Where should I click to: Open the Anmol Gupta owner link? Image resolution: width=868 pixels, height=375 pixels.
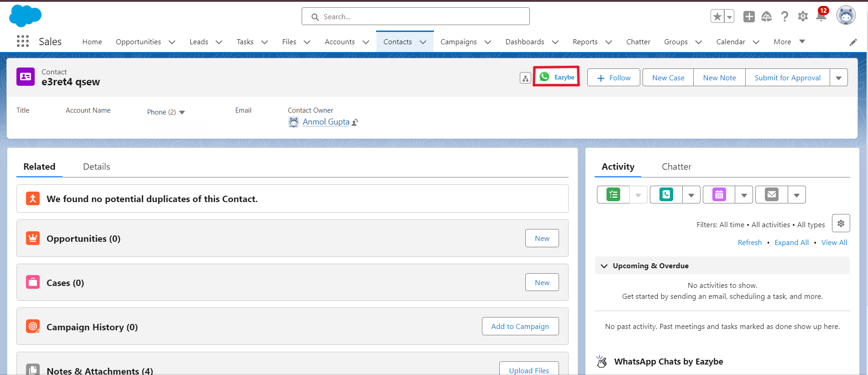pyautogui.click(x=326, y=122)
